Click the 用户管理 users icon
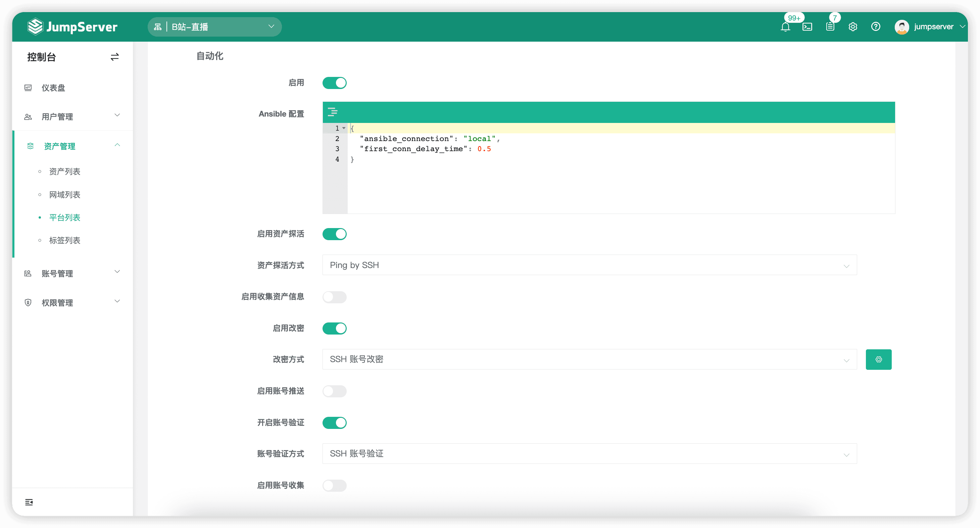This screenshot has height=528, width=980. point(28,117)
